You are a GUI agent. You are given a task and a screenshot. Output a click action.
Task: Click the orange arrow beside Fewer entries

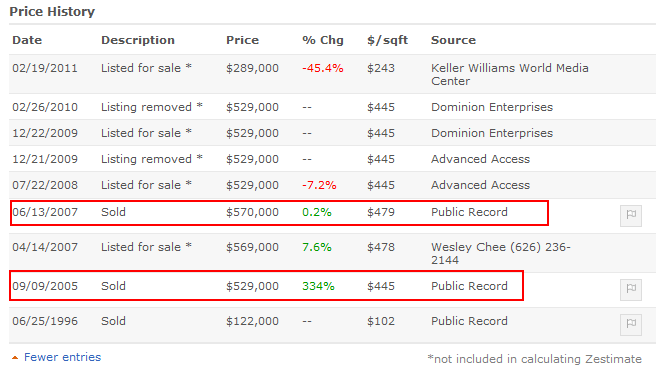click(x=15, y=357)
